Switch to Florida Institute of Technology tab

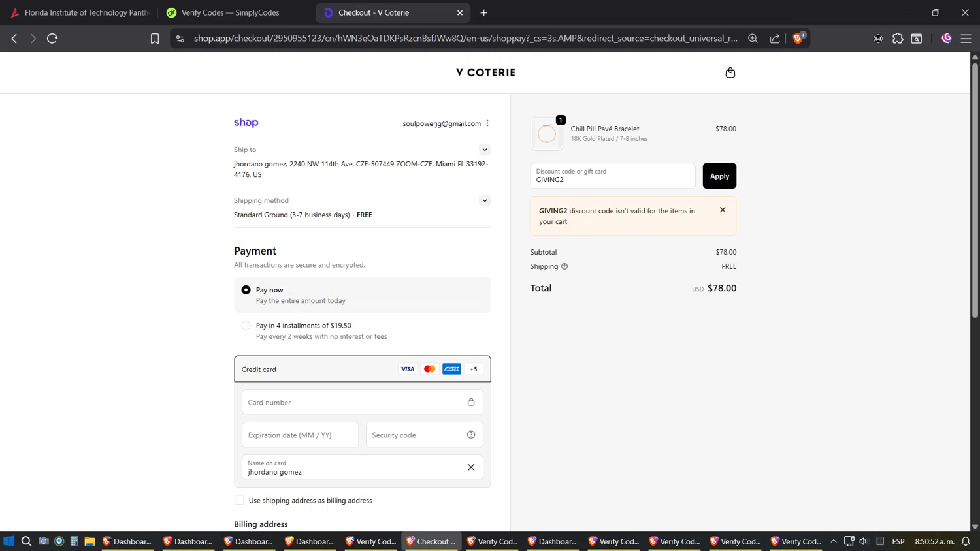80,12
